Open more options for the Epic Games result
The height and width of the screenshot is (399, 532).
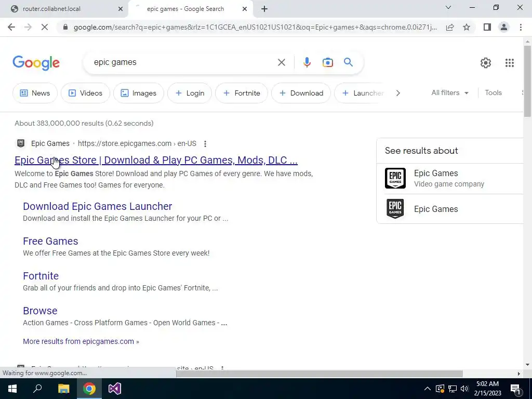pyautogui.click(x=205, y=144)
